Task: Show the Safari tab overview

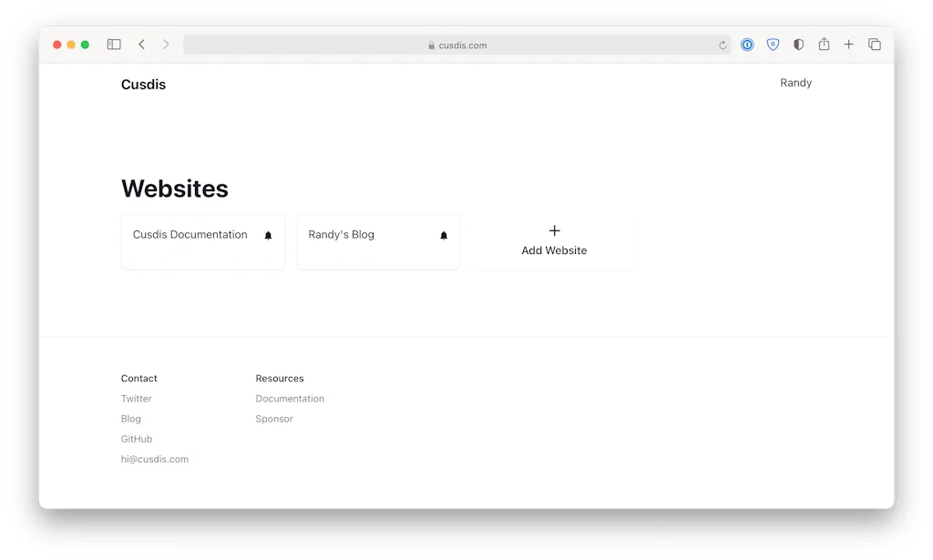Action: pyautogui.click(x=874, y=44)
